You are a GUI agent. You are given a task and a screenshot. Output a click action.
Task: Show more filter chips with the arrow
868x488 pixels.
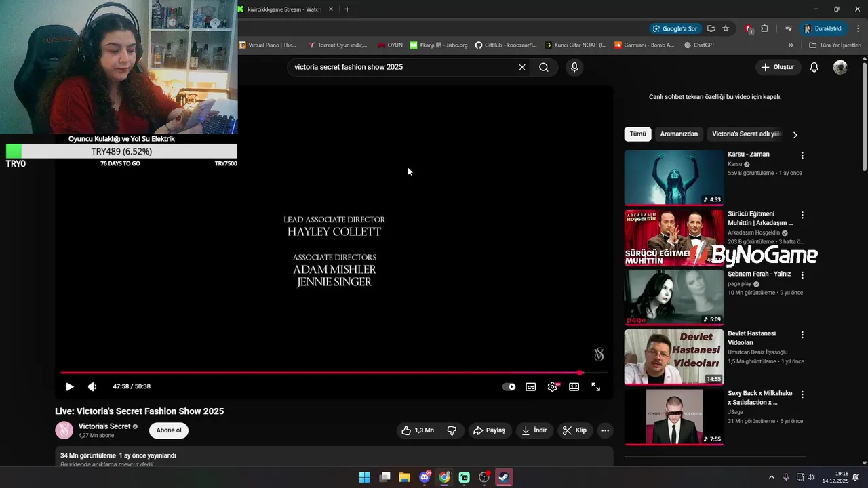[795, 135]
